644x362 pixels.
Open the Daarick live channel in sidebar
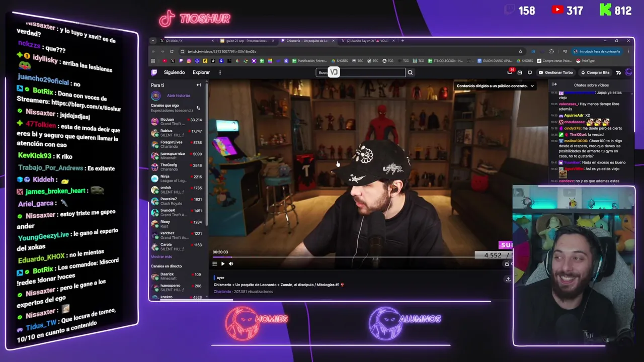pos(176,277)
